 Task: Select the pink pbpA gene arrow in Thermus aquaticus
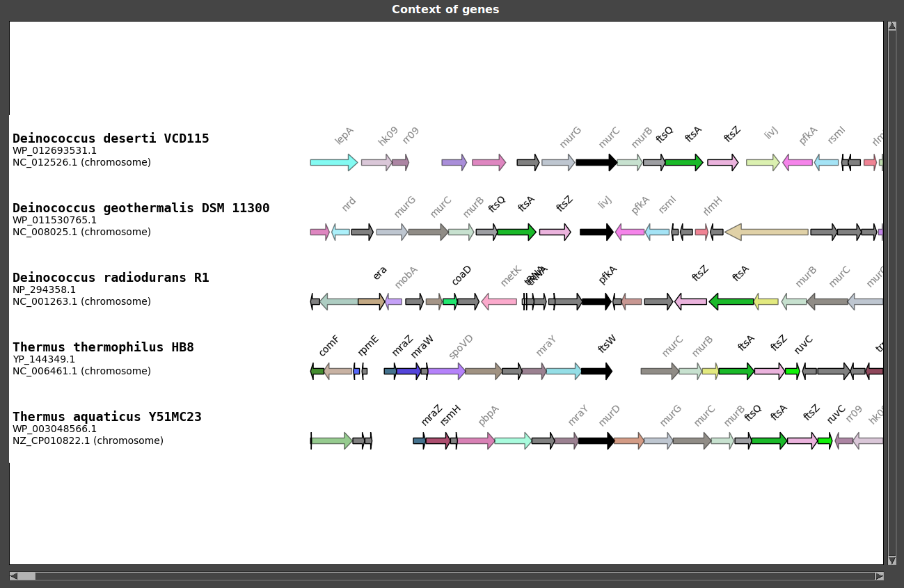tap(475, 440)
